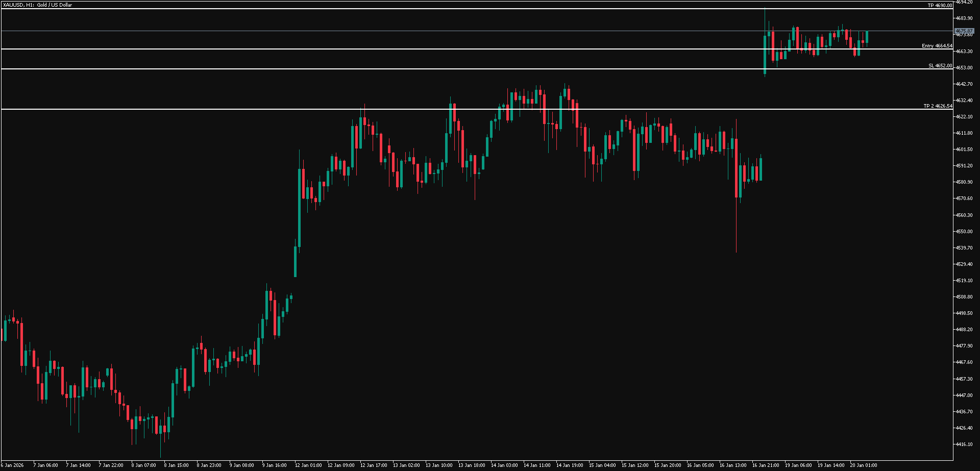
Task: Click the XAUUSD, H1 chart title text
Action: coord(37,5)
